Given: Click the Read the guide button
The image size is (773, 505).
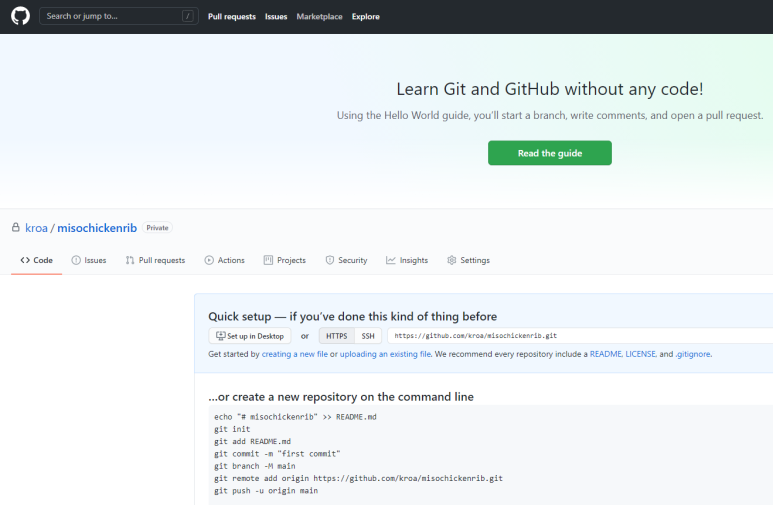Looking at the screenshot, I should [x=550, y=153].
